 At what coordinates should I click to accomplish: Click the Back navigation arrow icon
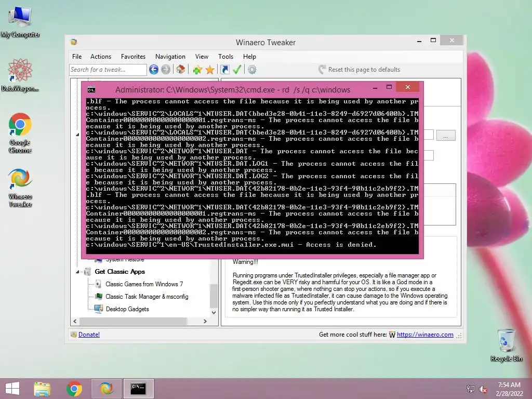pos(154,70)
